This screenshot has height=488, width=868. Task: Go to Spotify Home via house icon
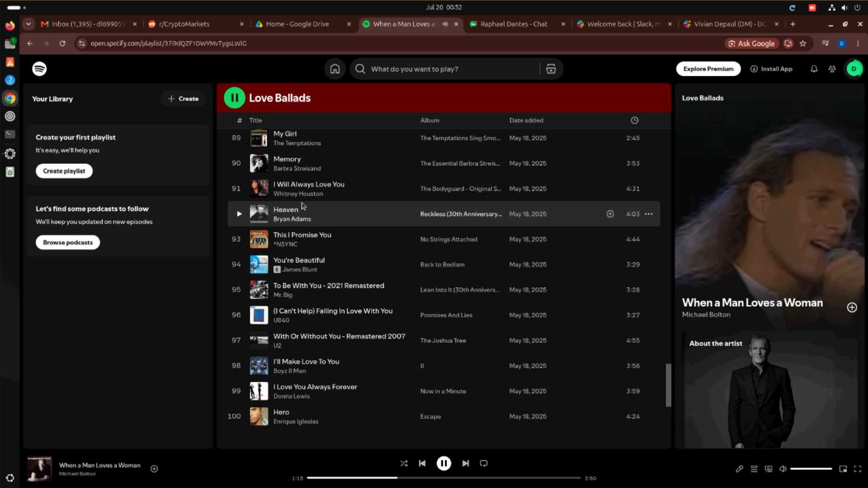click(x=335, y=69)
